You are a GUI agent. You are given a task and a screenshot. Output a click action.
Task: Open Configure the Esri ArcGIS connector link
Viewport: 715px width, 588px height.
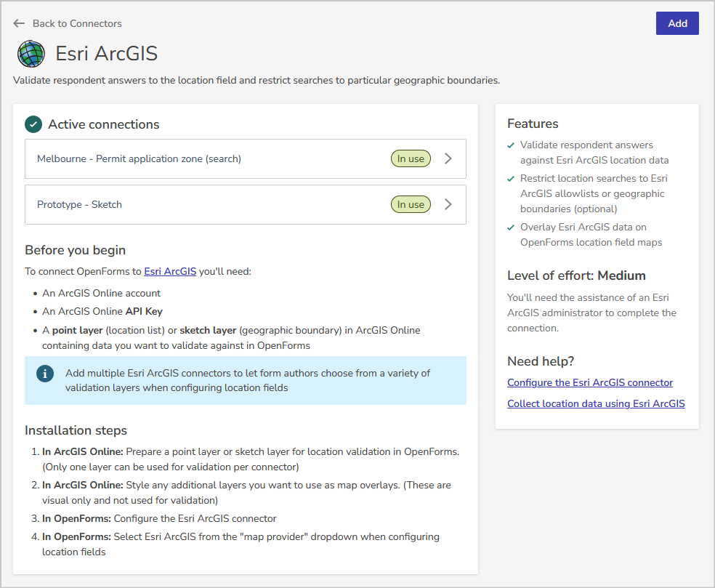590,383
